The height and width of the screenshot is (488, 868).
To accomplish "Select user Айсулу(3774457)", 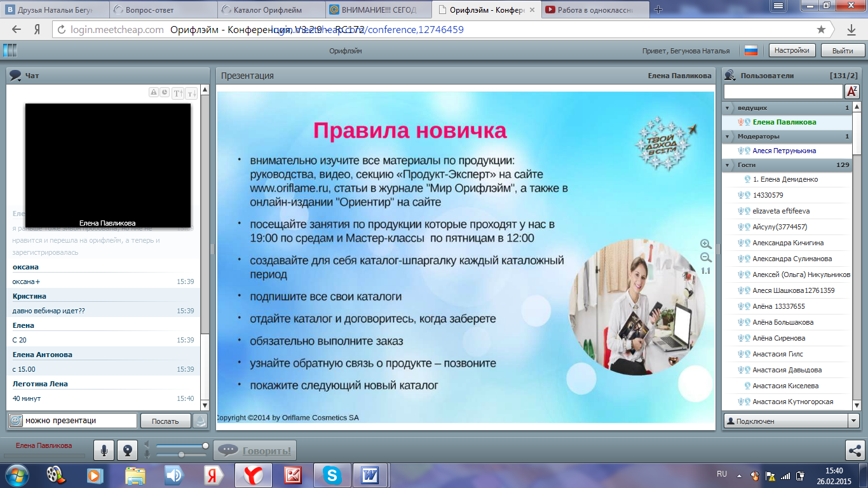I will [780, 227].
